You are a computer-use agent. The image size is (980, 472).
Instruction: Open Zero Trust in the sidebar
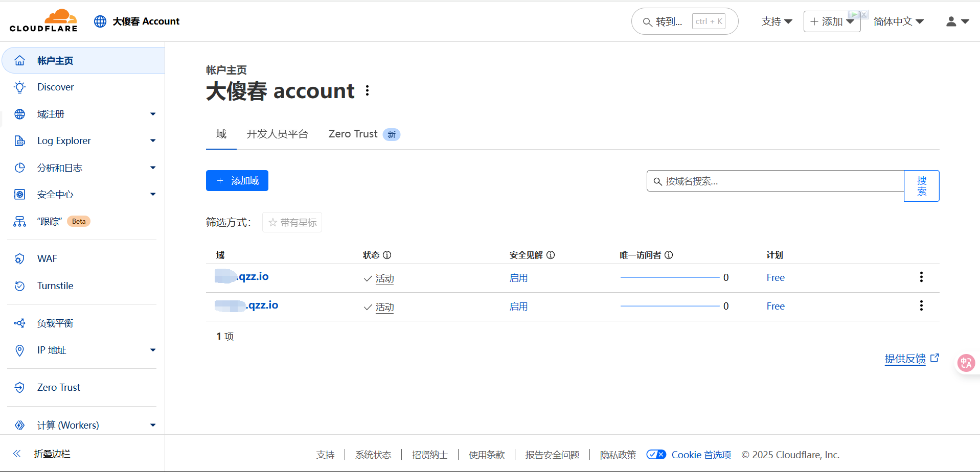coord(58,387)
